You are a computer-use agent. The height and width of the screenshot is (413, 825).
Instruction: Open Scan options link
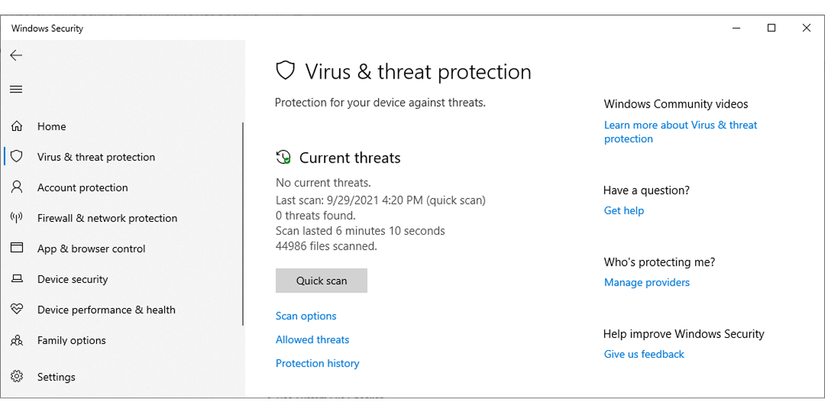(x=306, y=316)
